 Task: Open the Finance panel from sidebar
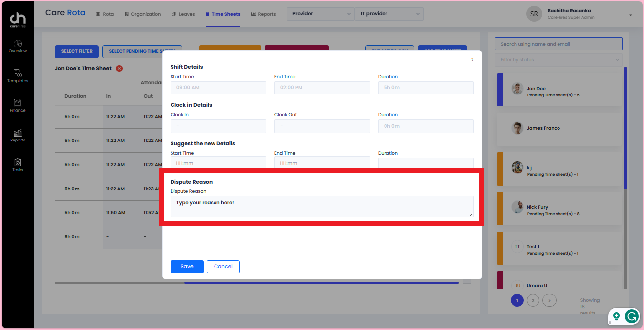click(17, 105)
